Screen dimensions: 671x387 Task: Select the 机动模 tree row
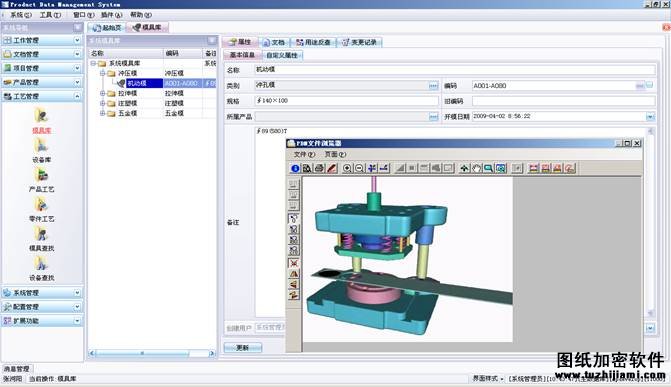[152, 83]
